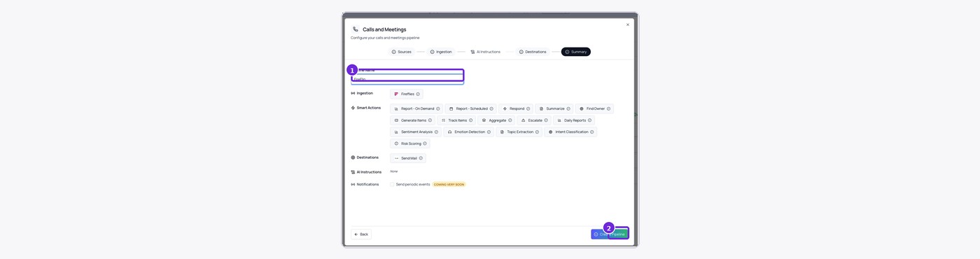
Task: Click the Respond lightning icon
Action: (x=505, y=108)
